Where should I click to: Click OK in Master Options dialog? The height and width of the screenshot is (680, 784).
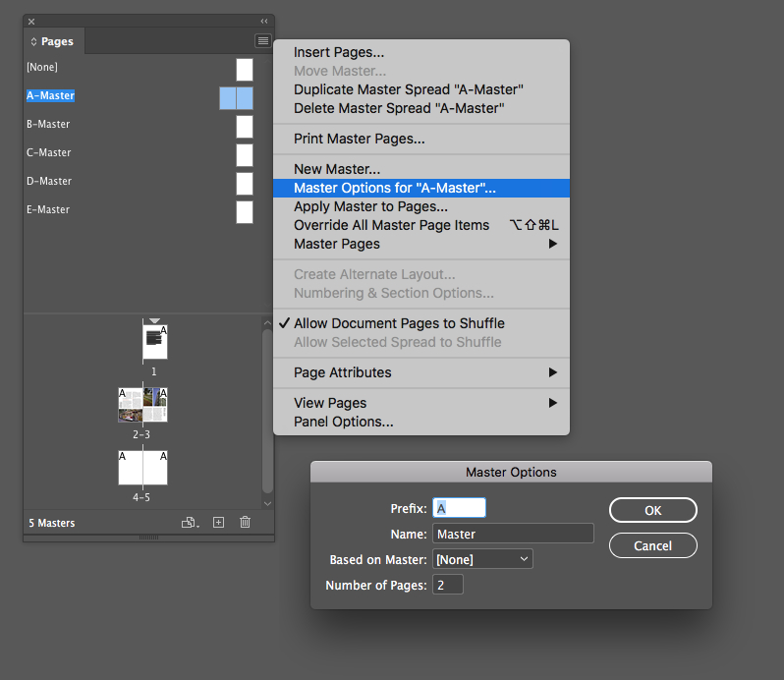pos(652,510)
